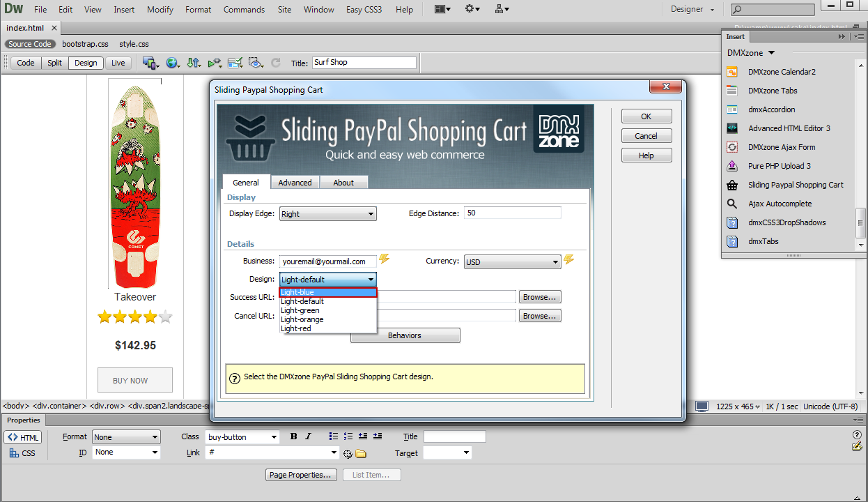Open Behaviors in dialog
This screenshot has width=868, height=502.
(405, 335)
